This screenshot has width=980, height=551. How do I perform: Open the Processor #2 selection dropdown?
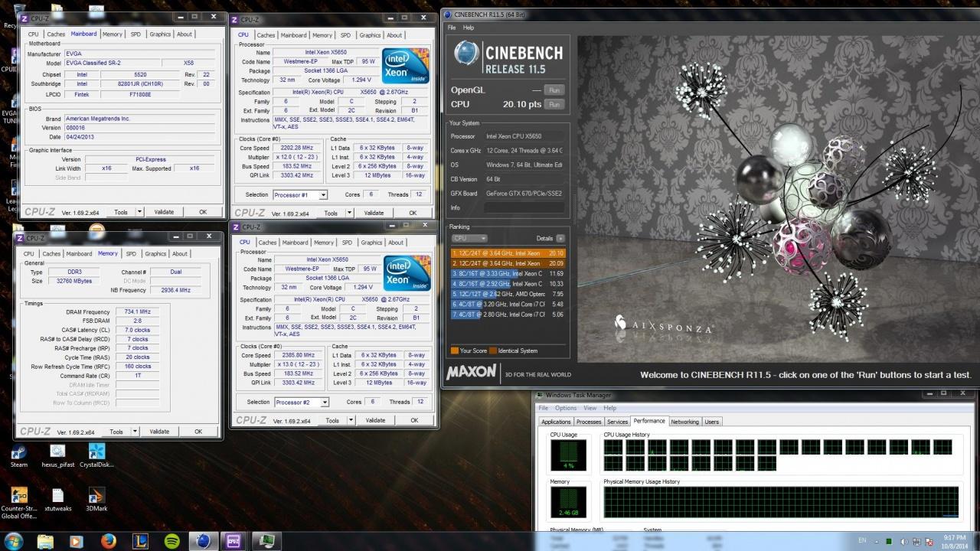click(301, 403)
